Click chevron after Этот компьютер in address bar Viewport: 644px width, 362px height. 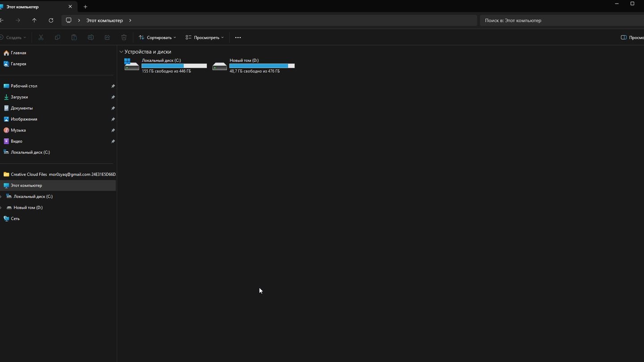tap(130, 21)
